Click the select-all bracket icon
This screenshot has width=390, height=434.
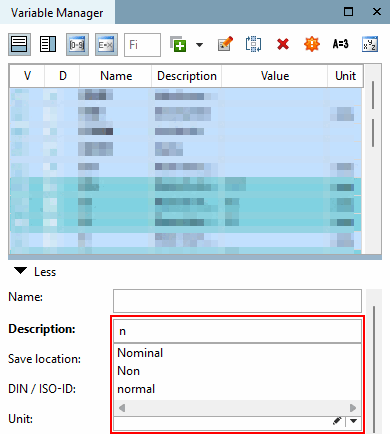(253, 44)
